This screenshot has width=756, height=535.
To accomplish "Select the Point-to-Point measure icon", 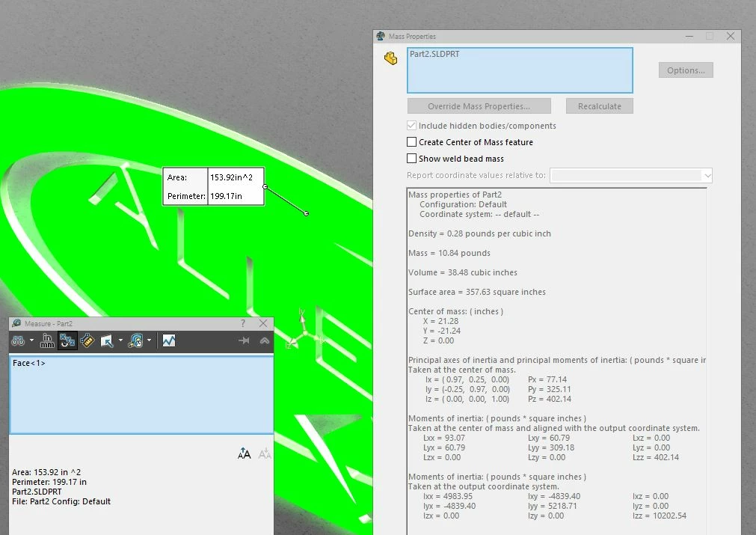I will coord(87,341).
